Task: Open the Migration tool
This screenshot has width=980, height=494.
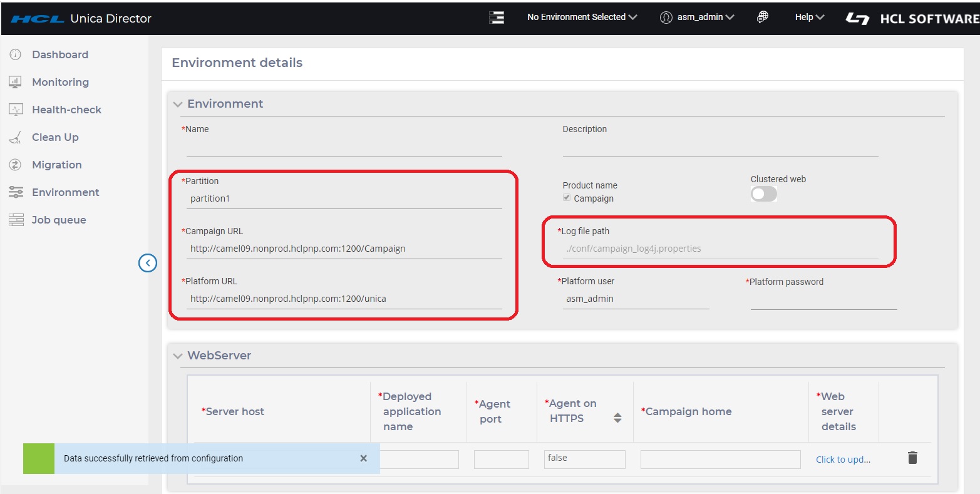Action: [56, 165]
